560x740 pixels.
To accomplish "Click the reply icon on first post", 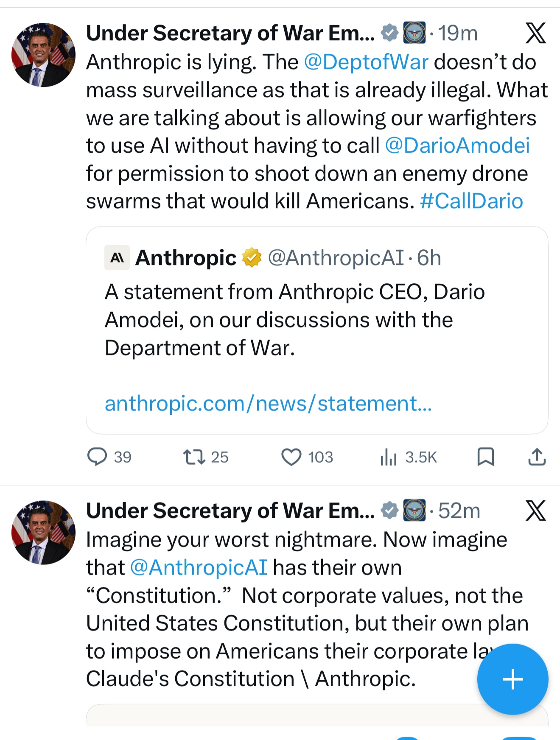I will click(x=97, y=457).
